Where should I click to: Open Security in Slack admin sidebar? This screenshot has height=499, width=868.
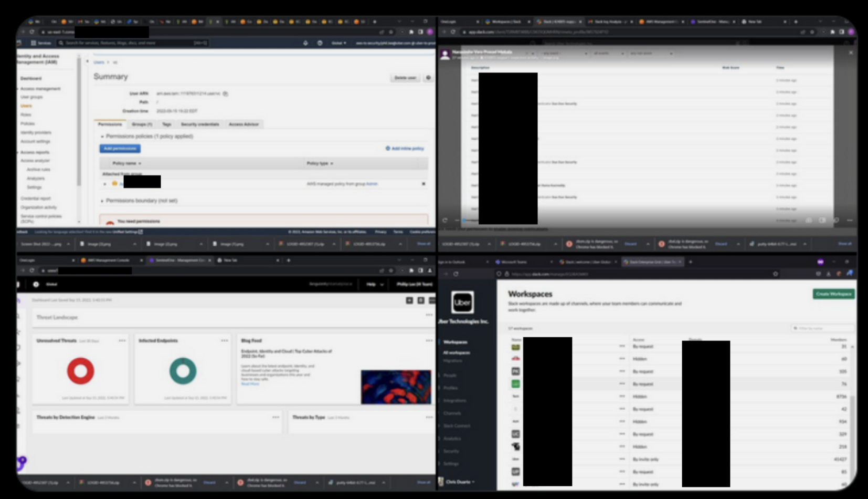451,451
